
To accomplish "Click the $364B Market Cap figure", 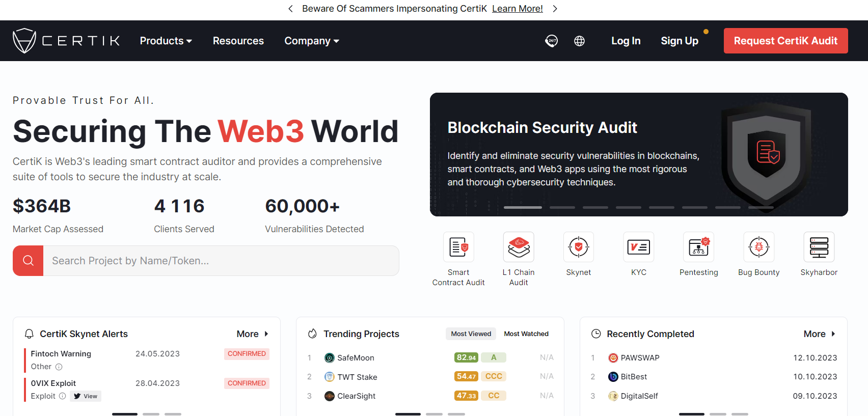I will tap(42, 206).
